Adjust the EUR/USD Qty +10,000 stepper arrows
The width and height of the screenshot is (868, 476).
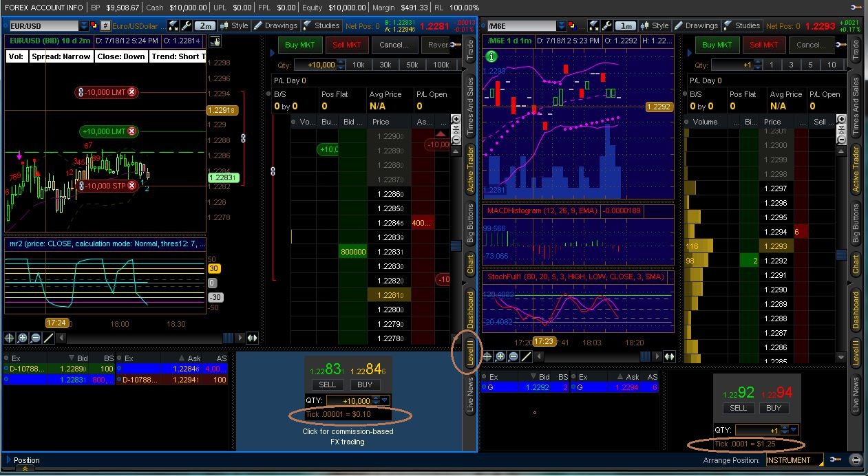[341, 65]
